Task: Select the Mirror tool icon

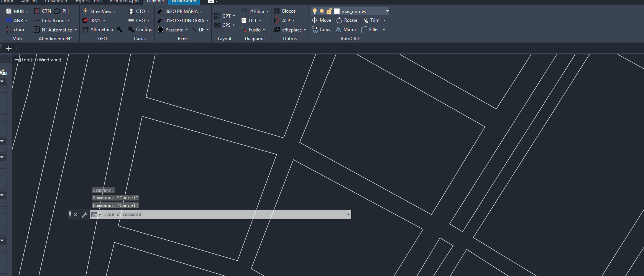Action: click(x=338, y=30)
